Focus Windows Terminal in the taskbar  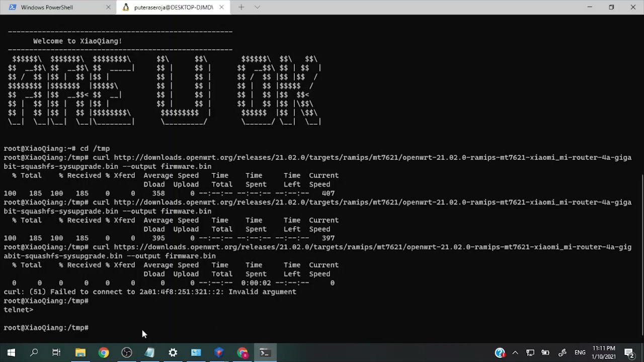[x=265, y=352]
